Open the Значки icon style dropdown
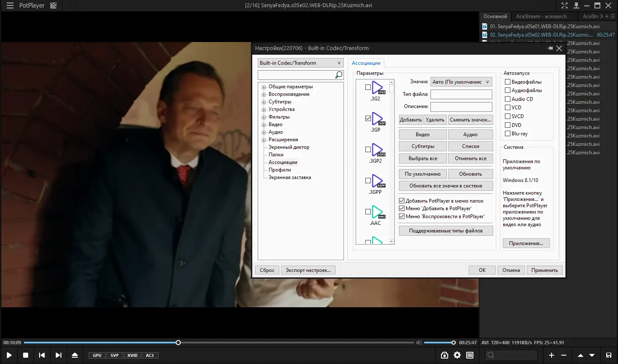The width and height of the screenshot is (618, 364). [461, 82]
